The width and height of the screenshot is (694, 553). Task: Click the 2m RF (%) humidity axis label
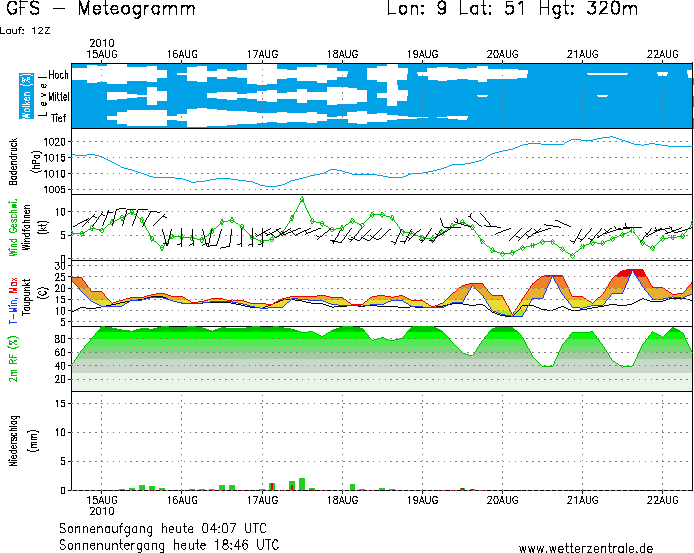pos(14,357)
